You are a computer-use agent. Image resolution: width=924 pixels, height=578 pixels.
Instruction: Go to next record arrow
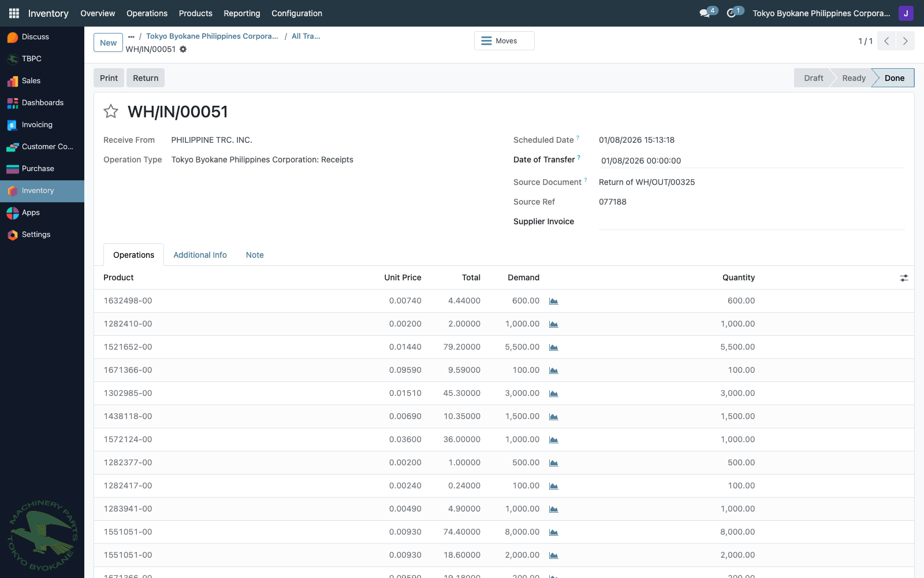coord(905,41)
